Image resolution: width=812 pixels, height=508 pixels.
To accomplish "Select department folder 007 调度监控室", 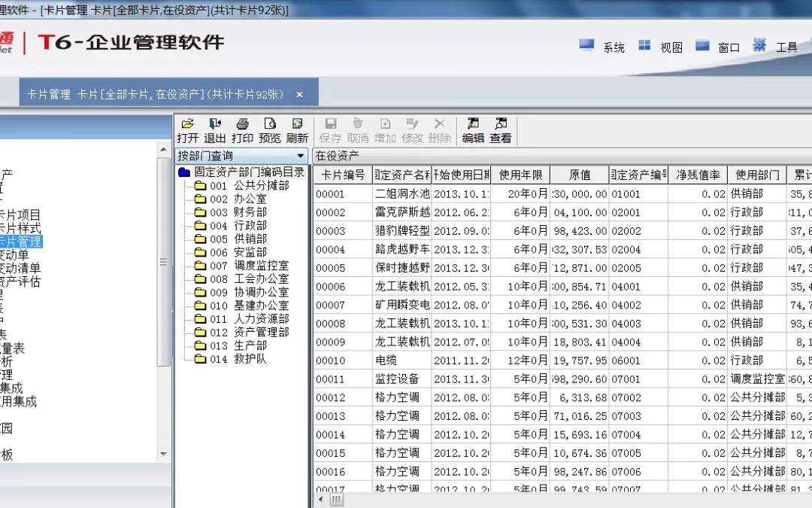I will tap(242, 266).
